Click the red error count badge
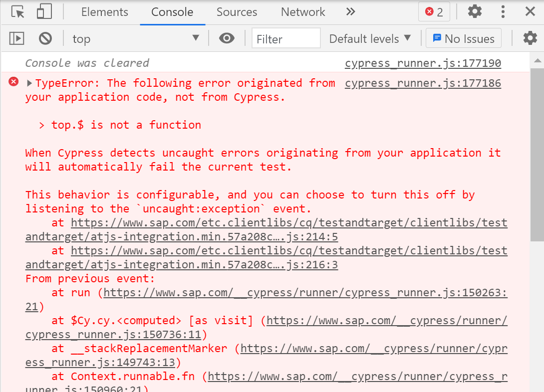The image size is (544, 392). coord(434,12)
